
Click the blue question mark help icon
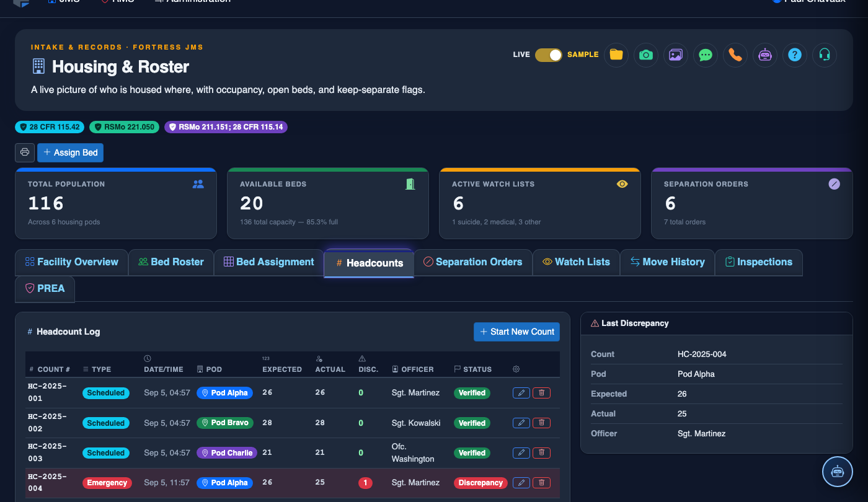coord(795,55)
